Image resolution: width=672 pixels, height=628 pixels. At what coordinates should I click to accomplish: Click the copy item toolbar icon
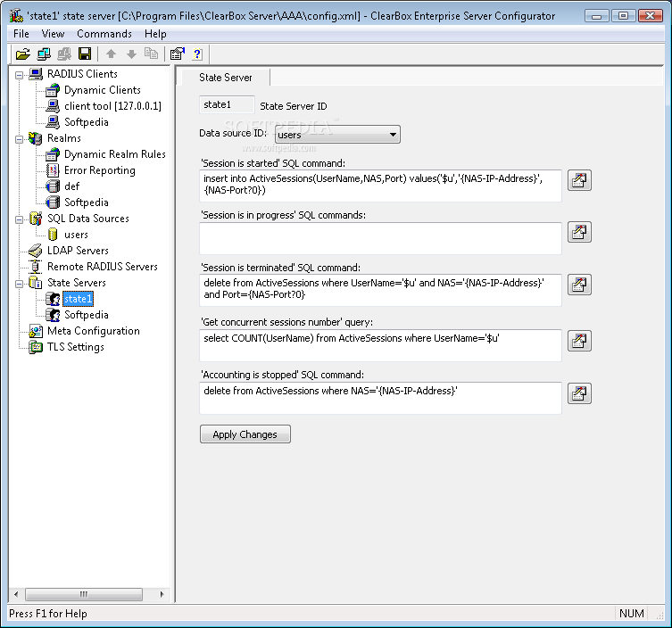pos(151,54)
